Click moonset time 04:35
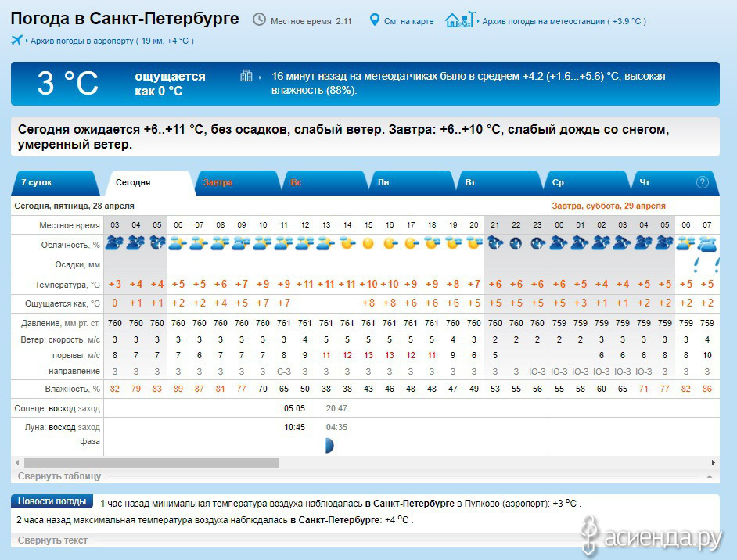This screenshot has width=737, height=560. pos(336,427)
